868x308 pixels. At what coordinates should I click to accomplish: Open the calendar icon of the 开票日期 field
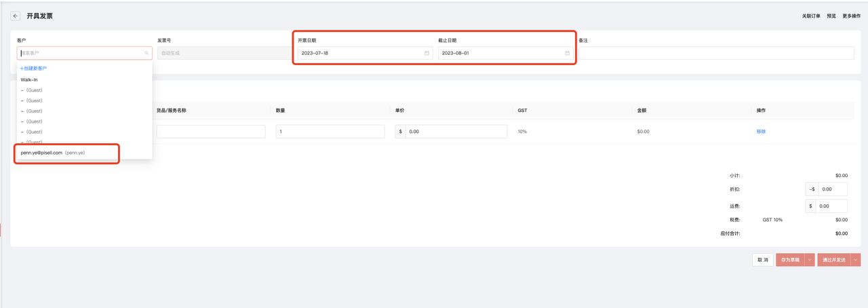click(427, 53)
